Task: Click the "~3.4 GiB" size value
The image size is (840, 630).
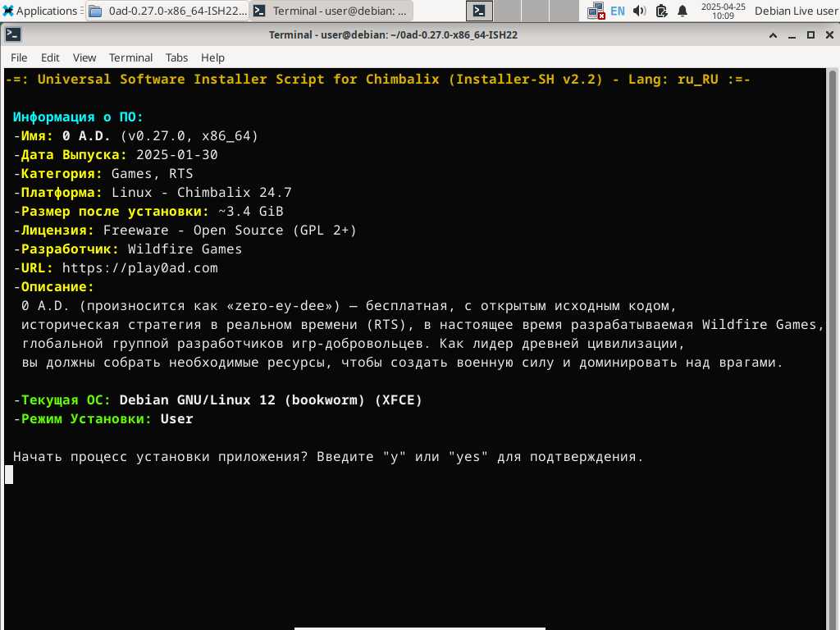Action: point(251,211)
